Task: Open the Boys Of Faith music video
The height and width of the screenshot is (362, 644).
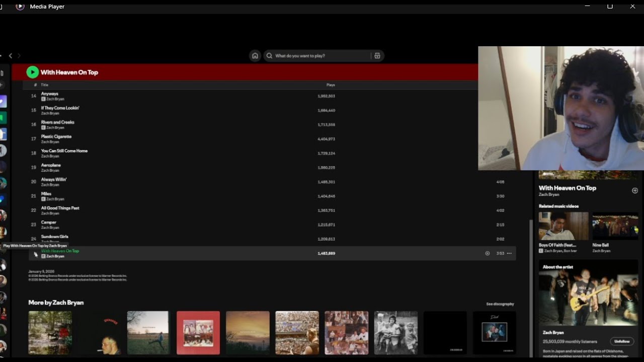Action: [563, 226]
